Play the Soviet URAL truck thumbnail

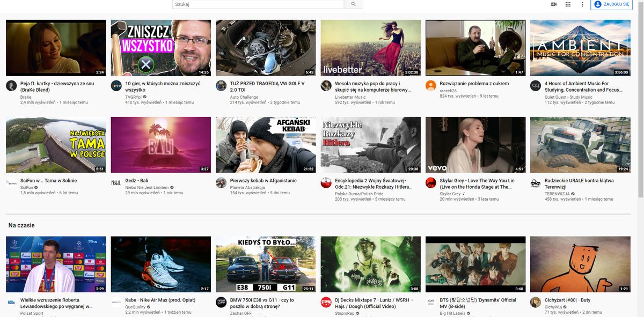pos(580,145)
